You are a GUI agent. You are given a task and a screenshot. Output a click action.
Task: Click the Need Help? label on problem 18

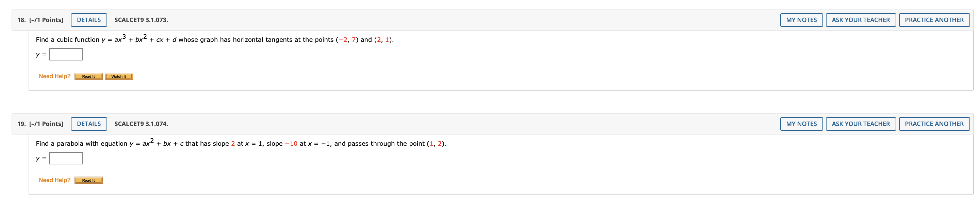tap(54, 76)
